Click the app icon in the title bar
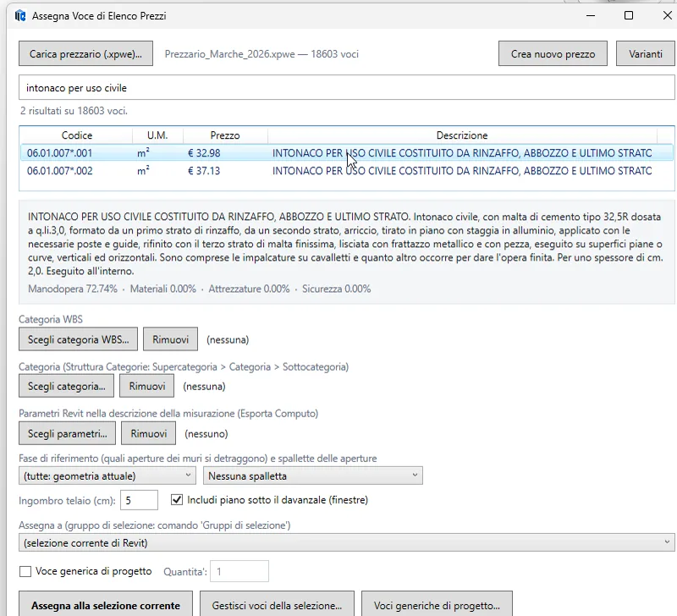677x616 pixels. (20, 16)
